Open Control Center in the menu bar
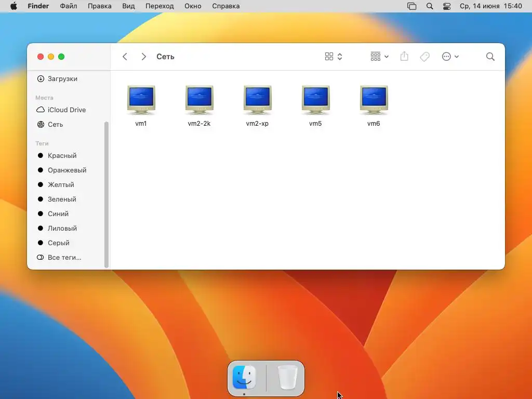532x399 pixels. coord(447,6)
